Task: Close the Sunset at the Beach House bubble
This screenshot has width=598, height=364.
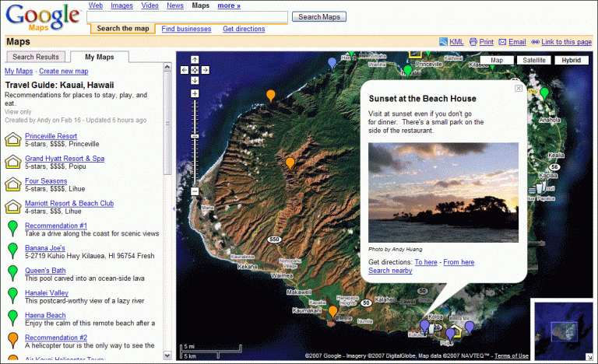Action: [519, 89]
